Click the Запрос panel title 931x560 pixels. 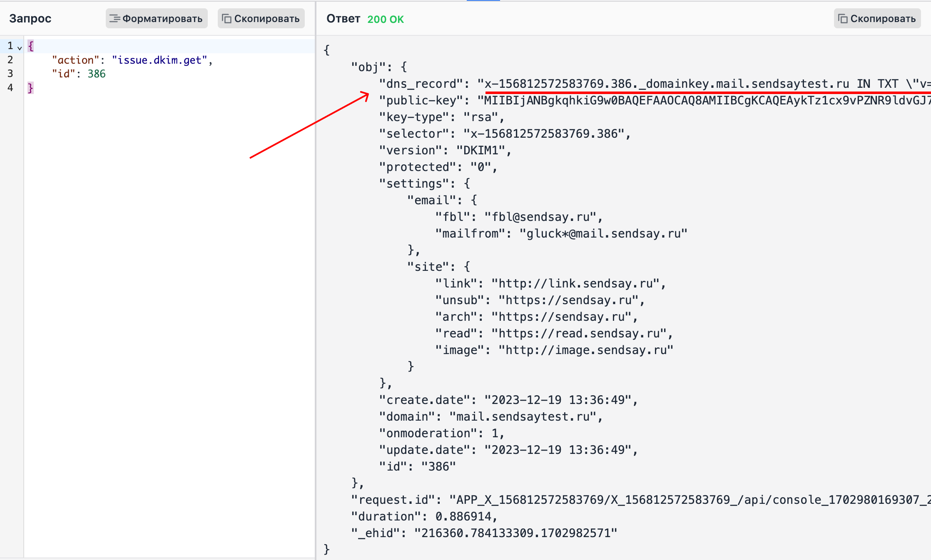pos(30,18)
